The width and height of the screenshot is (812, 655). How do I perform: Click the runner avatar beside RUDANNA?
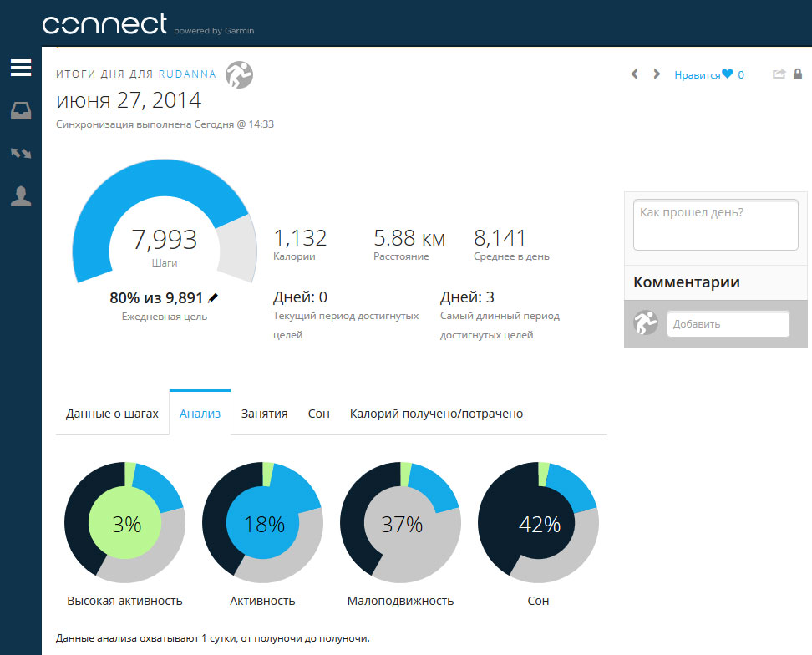(239, 74)
